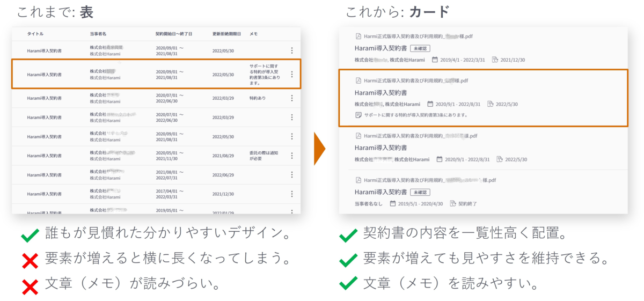Click the PDF filename in the 契約終了 card
This screenshot has width=644, height=301.
tap(430, 180)
